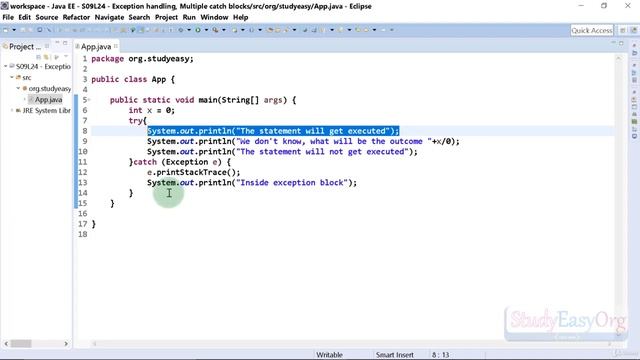Open the Edit menu
Image resolution: width=640 pixels, height=360 pixels.
pos(24,17)
